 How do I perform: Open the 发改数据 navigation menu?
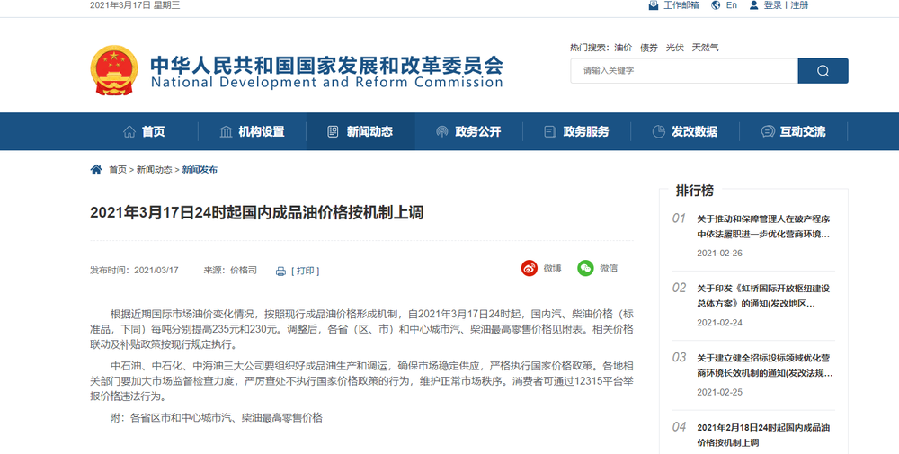click(x=684, y=132)
